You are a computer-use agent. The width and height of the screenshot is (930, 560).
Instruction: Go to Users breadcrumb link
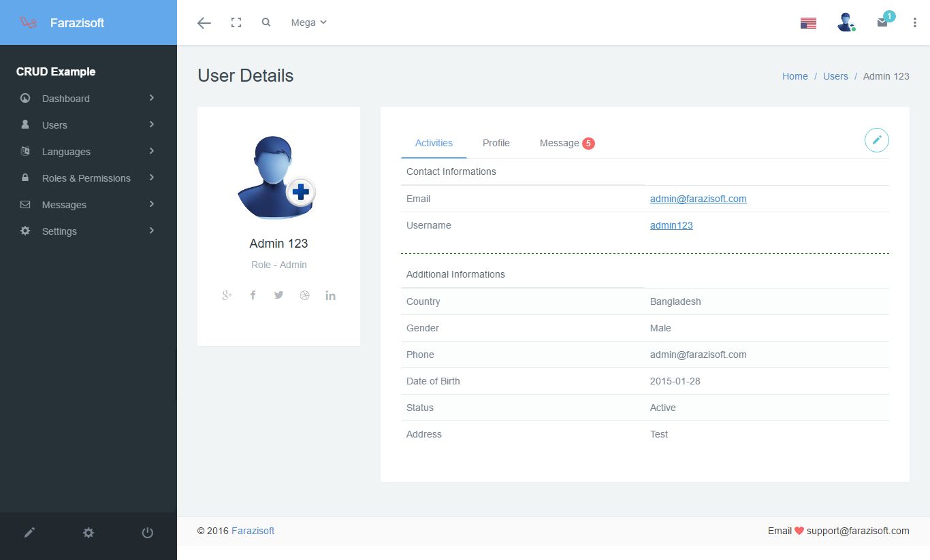[835, 76]
